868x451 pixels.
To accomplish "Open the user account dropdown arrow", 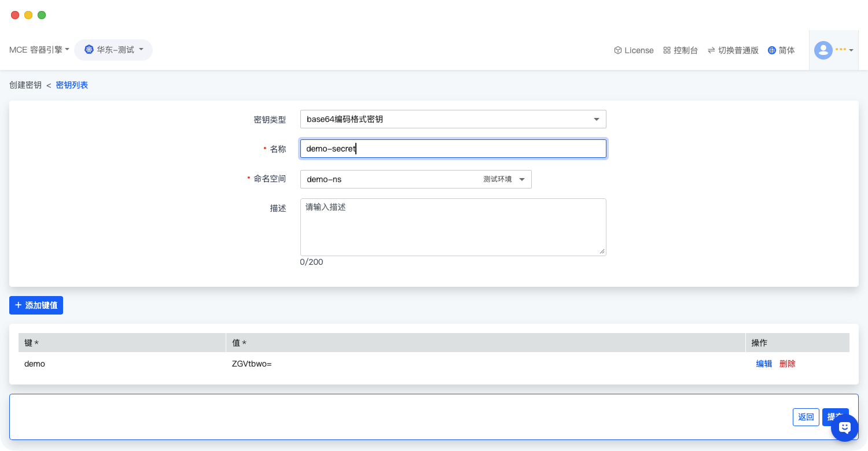I will 851,50.
